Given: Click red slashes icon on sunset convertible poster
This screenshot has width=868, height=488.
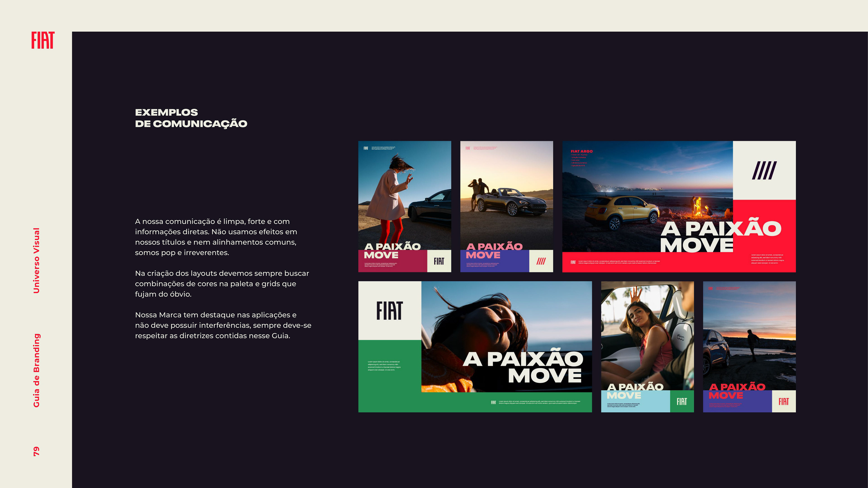Looking at the screenshot, I should 541,261.
